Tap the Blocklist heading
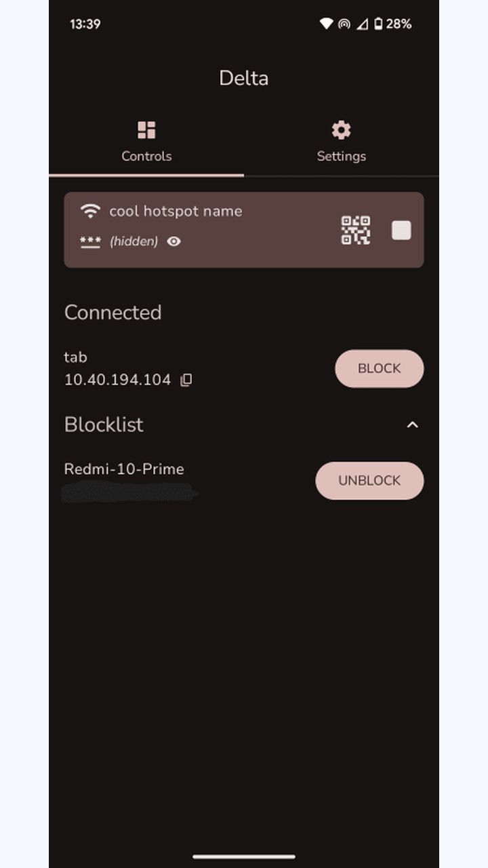 pyautogui.click(x=104, y=425)
